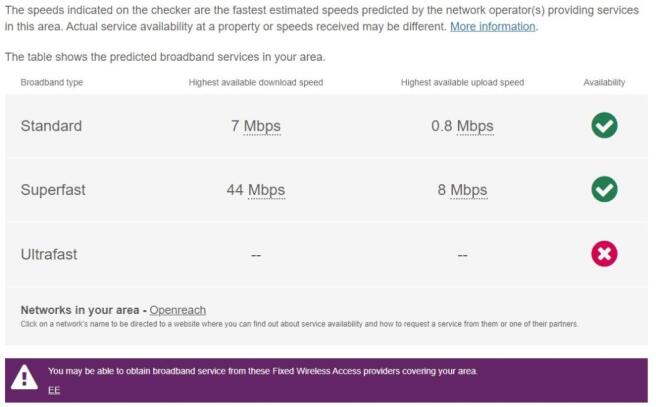Click the red cross for Ultrafast availability
Viewport: 656px width, 407px height.
pyautogui.click(x=604, y=253)
